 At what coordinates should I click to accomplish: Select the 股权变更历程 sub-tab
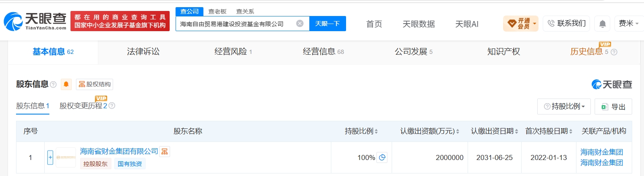click(x=83, y=106)
